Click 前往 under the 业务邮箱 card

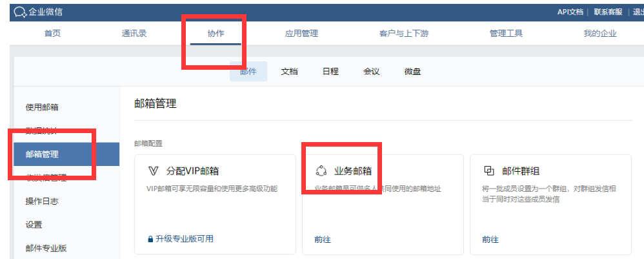(x=323, y=239)
